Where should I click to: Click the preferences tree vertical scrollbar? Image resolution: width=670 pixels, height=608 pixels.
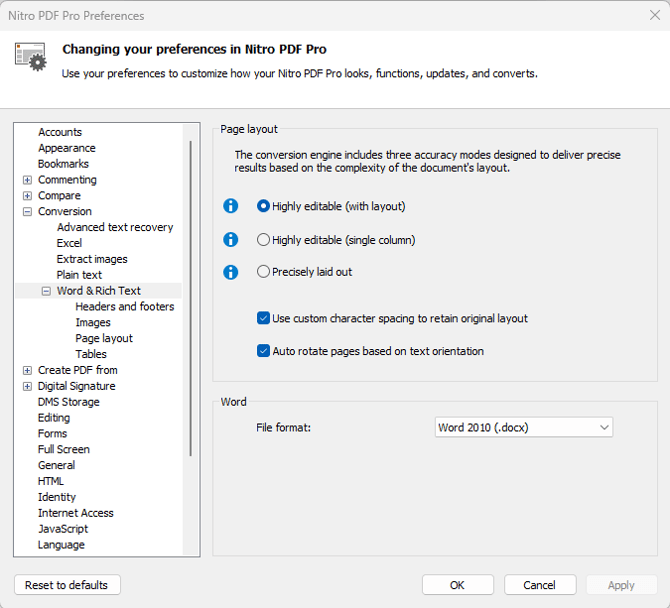click(x=191, y=298)
